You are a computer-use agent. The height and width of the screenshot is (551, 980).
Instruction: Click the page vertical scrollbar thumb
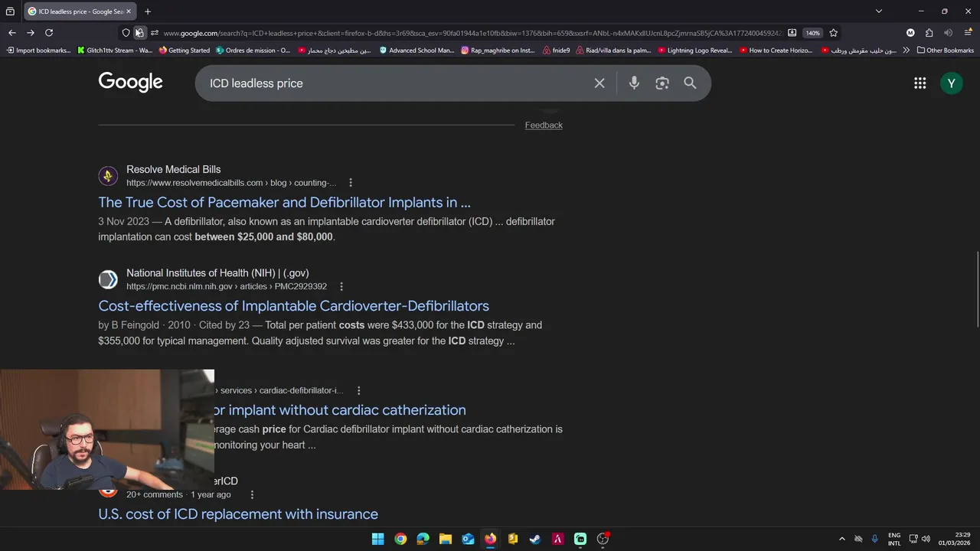coord(977,288)
